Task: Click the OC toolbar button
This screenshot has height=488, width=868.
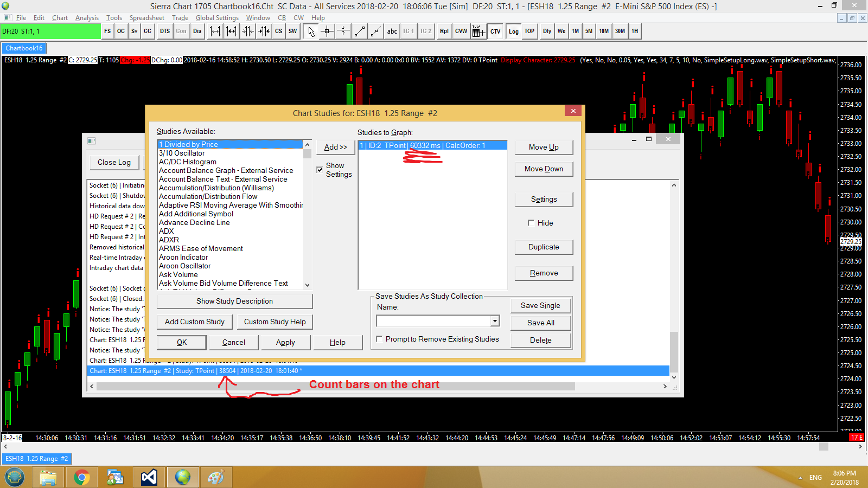Action: click(x=121, y=31)
